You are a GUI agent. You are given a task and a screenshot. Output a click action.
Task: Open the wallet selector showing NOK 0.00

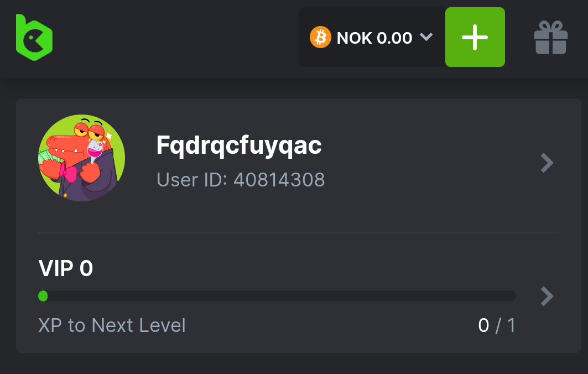372,37
